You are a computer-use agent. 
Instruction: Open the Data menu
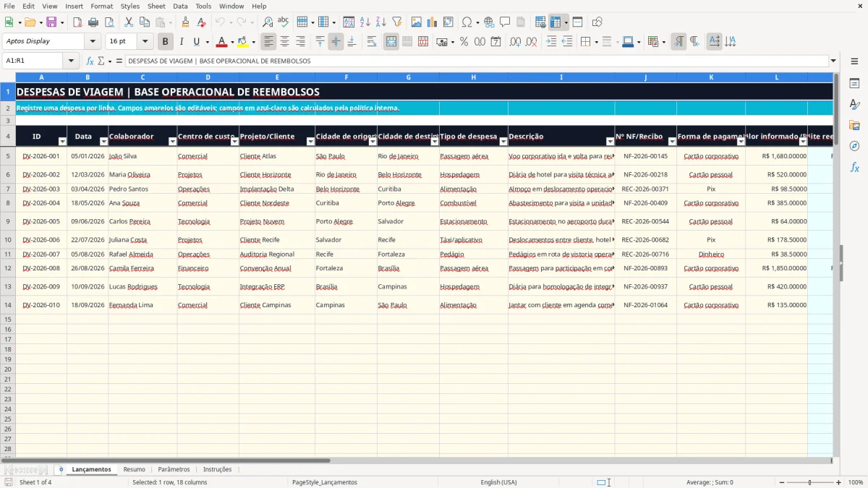[x=180, y=6]
